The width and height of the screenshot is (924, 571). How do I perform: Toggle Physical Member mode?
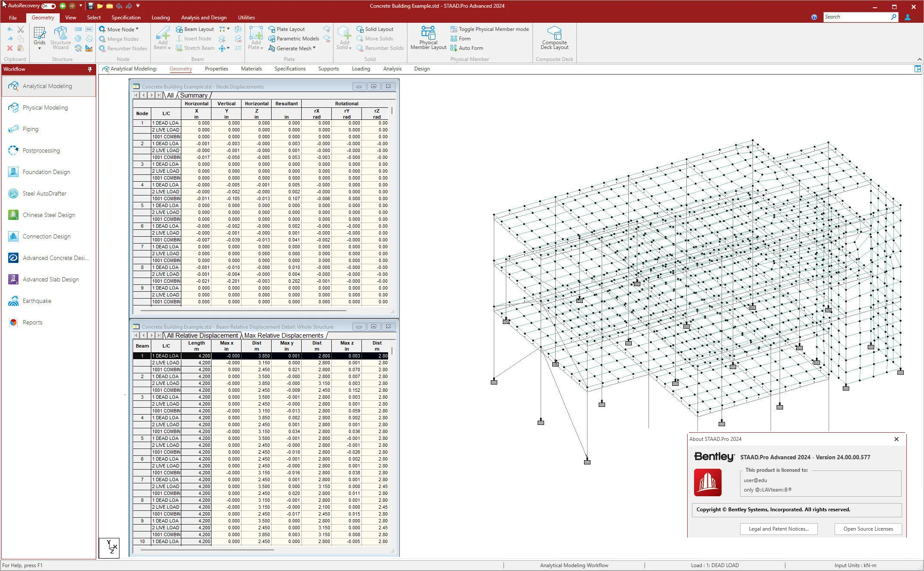pyautogui.click(x=490, y=29)
